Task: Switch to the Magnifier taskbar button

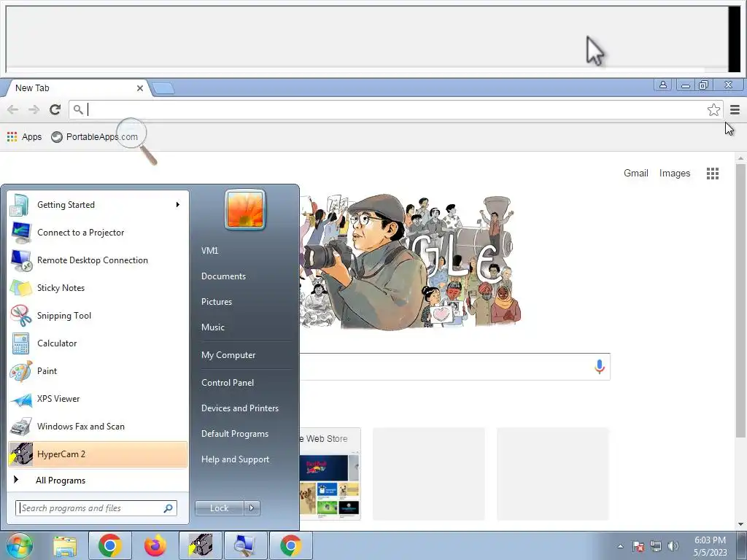Action: tap(246, 545)
